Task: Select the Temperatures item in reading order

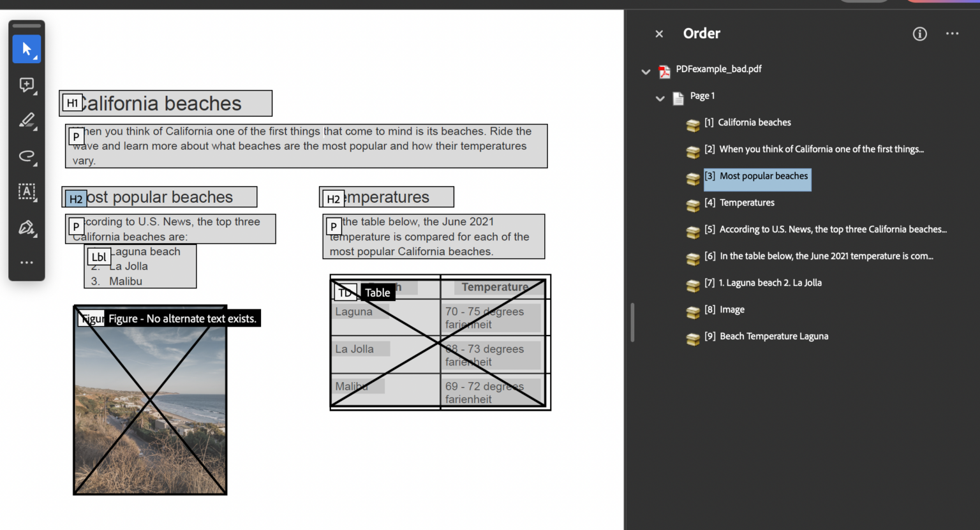Action: pyautogui.click(x=746, y=202)
